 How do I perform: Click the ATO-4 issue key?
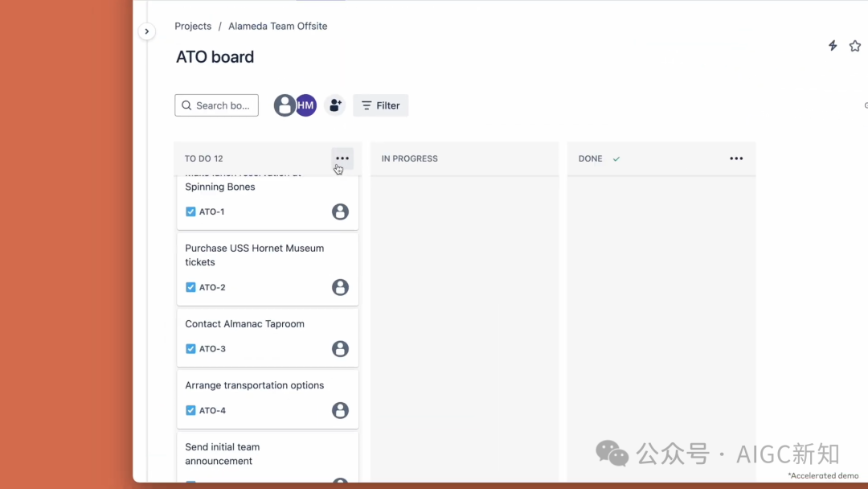click(212, 410)
